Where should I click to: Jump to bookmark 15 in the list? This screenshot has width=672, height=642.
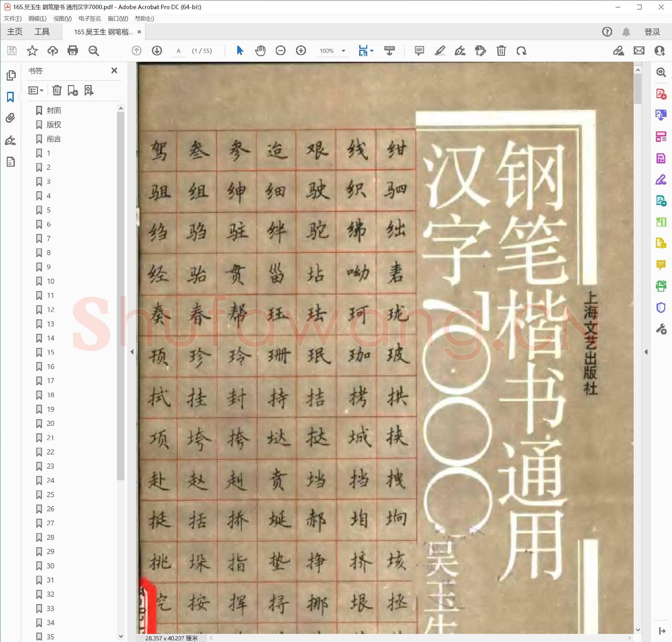[x=51, y=352]
